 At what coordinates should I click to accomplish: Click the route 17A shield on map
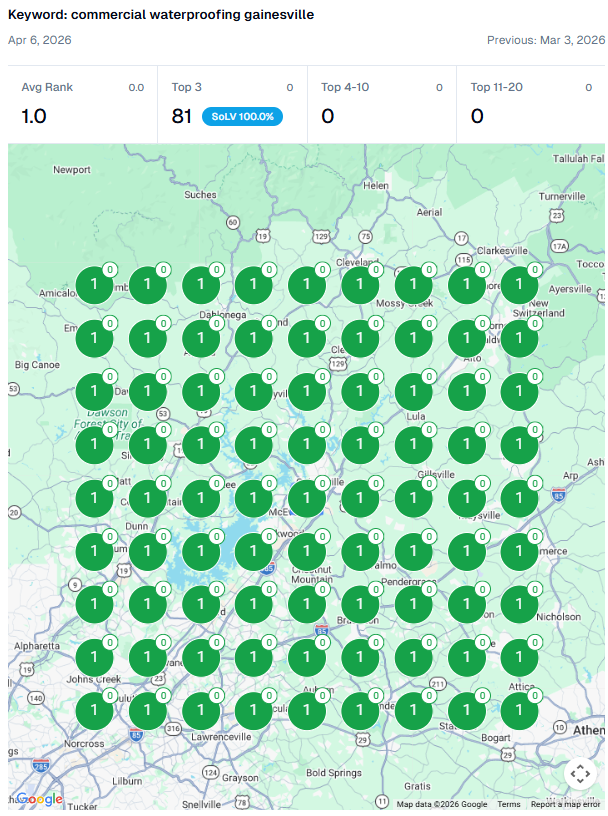(560, 246)
